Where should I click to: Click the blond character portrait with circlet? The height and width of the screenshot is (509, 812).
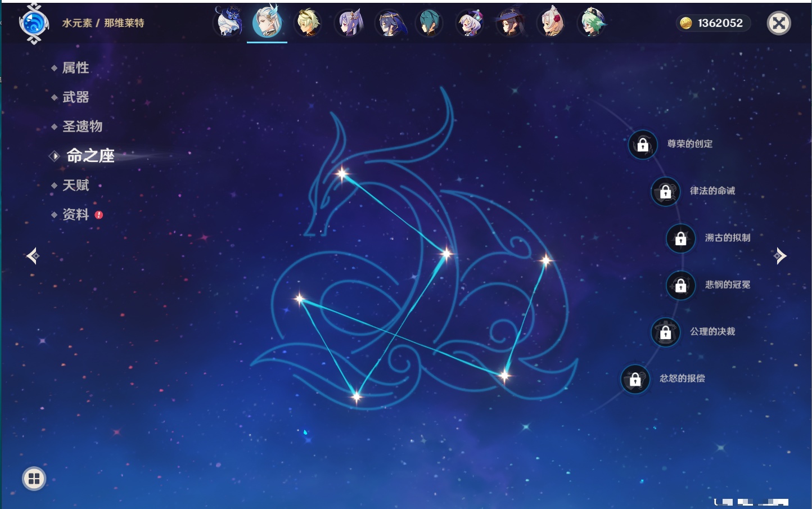[308, 22]
